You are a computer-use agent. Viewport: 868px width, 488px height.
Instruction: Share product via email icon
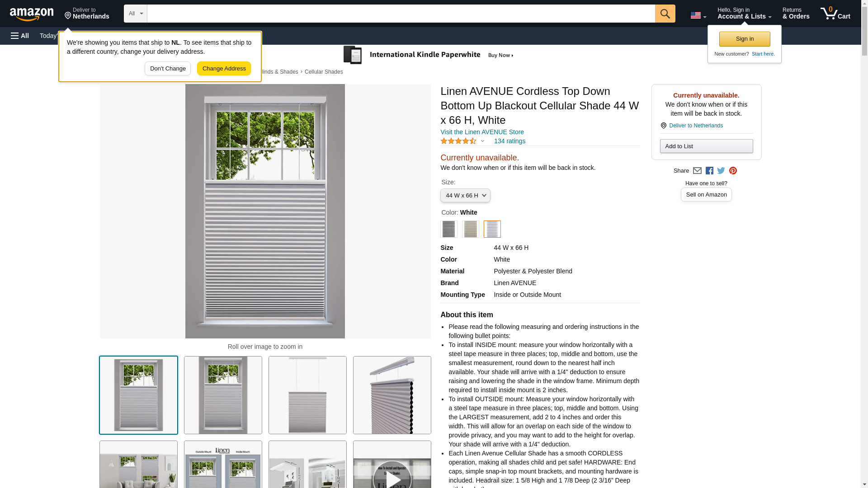click(697, 171)
